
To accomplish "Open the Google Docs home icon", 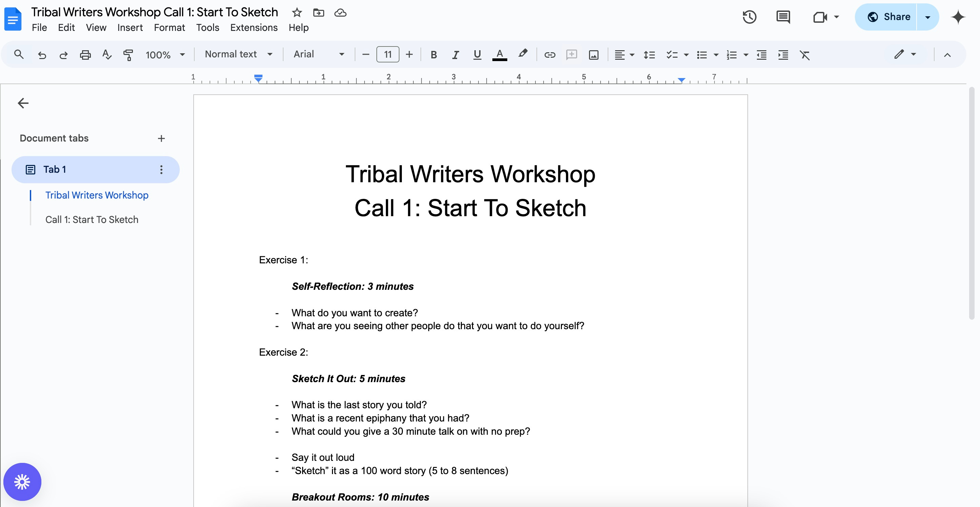I will (13, 19).
